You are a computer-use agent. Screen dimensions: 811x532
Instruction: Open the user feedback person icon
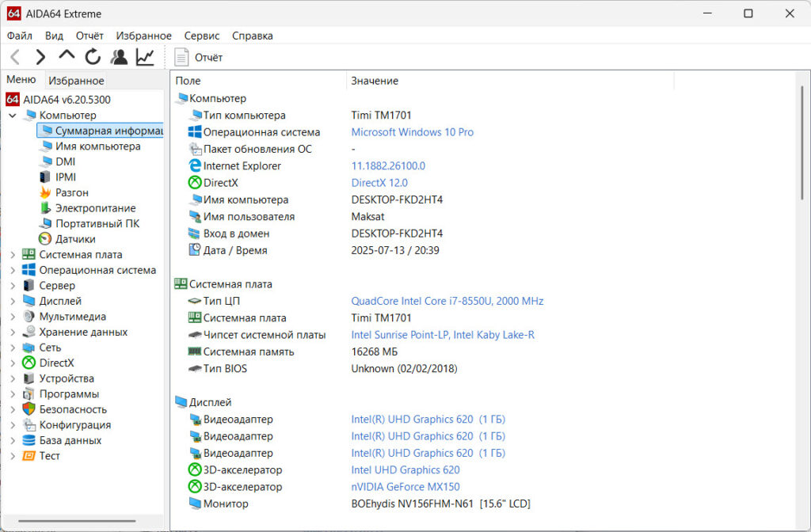tap(119, 57)
